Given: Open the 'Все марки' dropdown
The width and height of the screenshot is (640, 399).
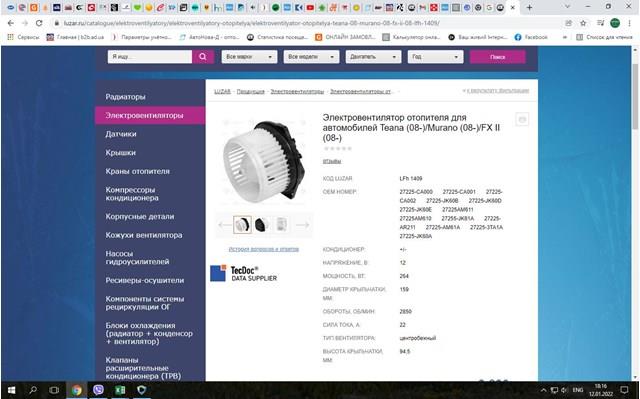Looking at the screenshot, I should [x=249, y=57].
